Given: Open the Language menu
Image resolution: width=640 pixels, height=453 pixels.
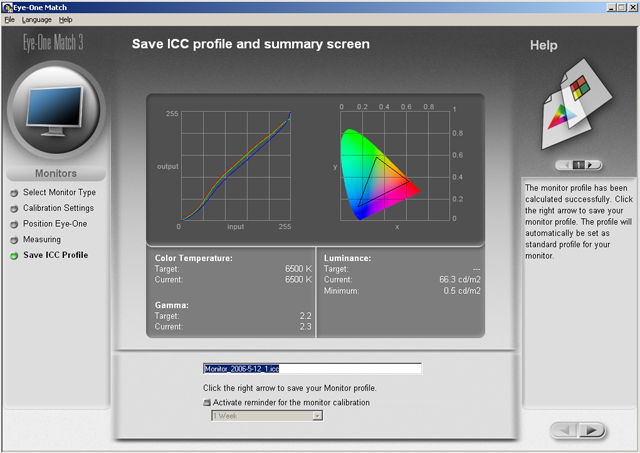Looking at the screenshot, I should [x=37, y=20].
